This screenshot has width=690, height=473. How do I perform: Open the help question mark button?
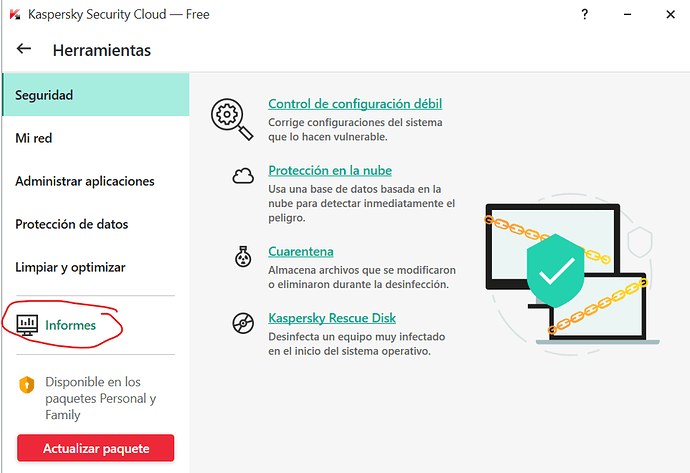point(585,15)
